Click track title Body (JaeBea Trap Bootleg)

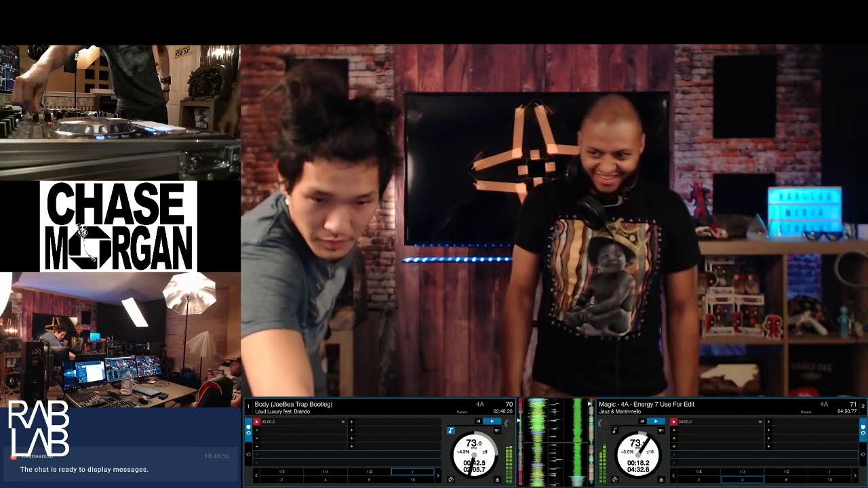tap(294, 405)
